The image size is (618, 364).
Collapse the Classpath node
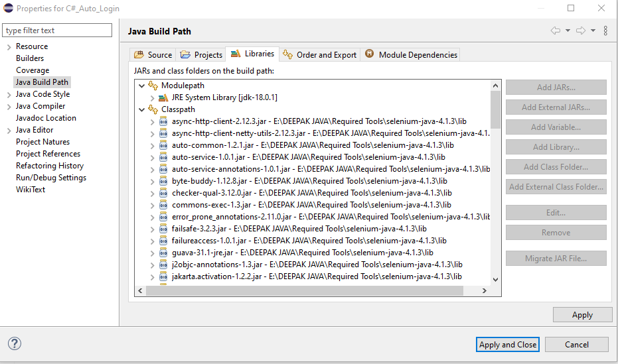(141, 110)
